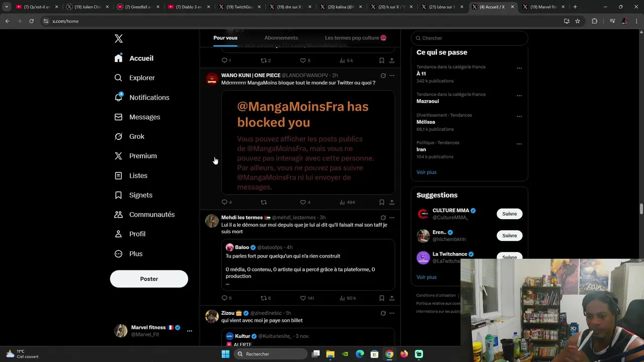Open Notifications in the sidebar
The image size is (644, 362).
(x=142, y=98)
